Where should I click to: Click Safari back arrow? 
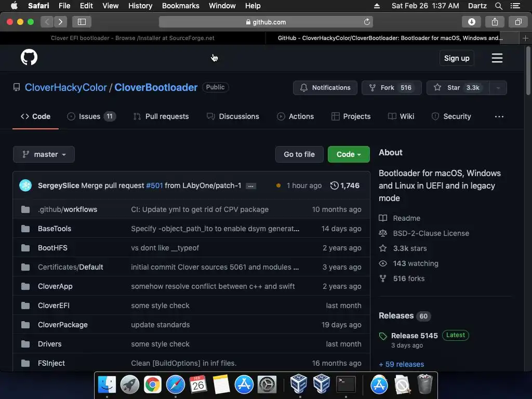[x=47, y=22]
